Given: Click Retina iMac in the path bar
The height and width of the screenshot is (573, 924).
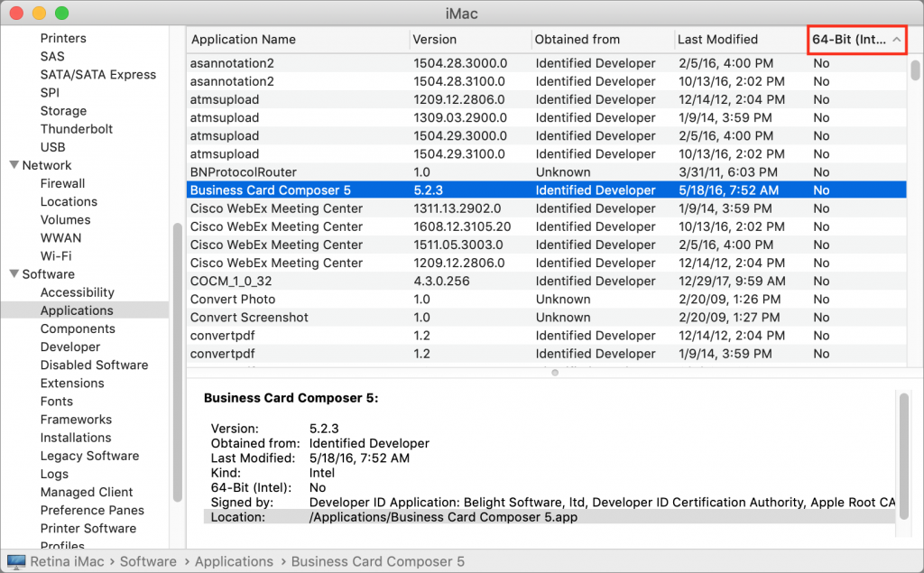Looking at the screenshot, I should 67,562.
